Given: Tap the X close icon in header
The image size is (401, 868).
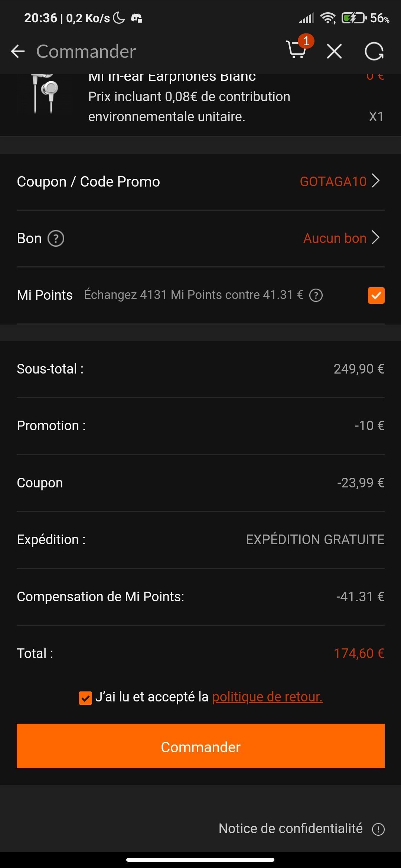Looking at the screenshot, I should (334, 51).
